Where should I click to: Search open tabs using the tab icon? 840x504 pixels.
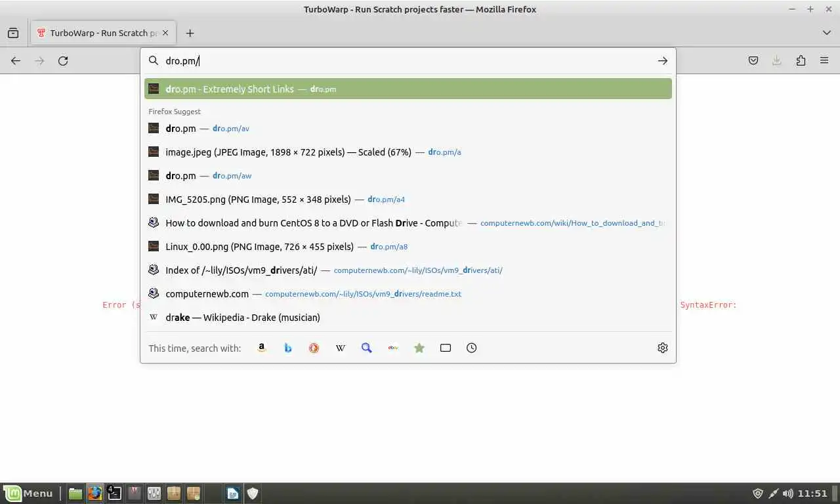click(446, 348)
